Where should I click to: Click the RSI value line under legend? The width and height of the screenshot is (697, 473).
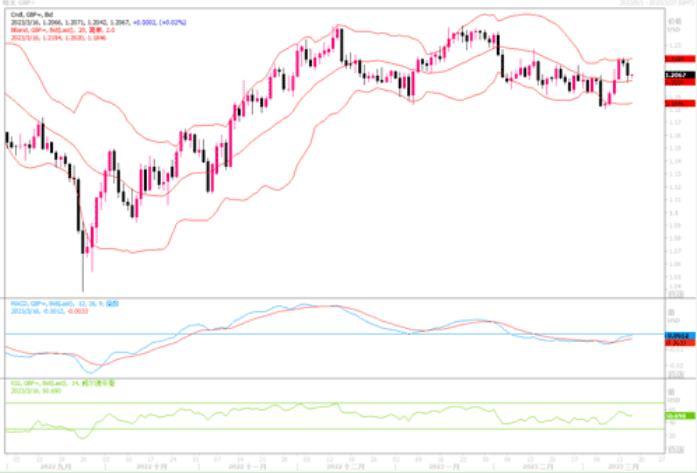[36, 390]
